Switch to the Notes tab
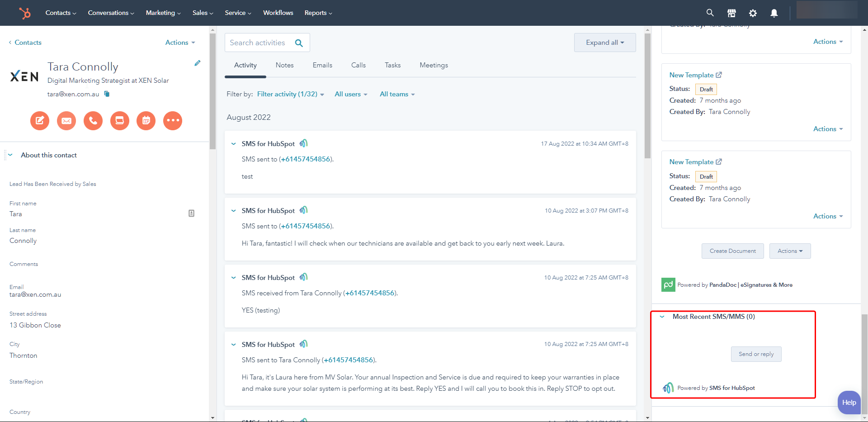 [x=284, y=65]
